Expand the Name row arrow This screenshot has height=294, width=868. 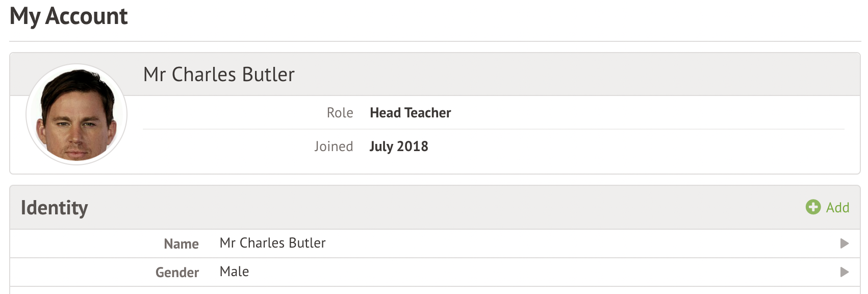click(x=845, y=243)
